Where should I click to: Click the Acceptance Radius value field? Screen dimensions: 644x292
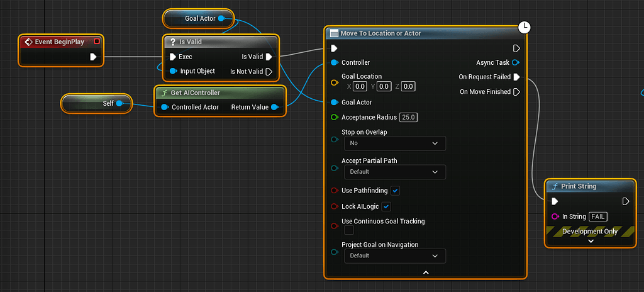tap(409, 117)
